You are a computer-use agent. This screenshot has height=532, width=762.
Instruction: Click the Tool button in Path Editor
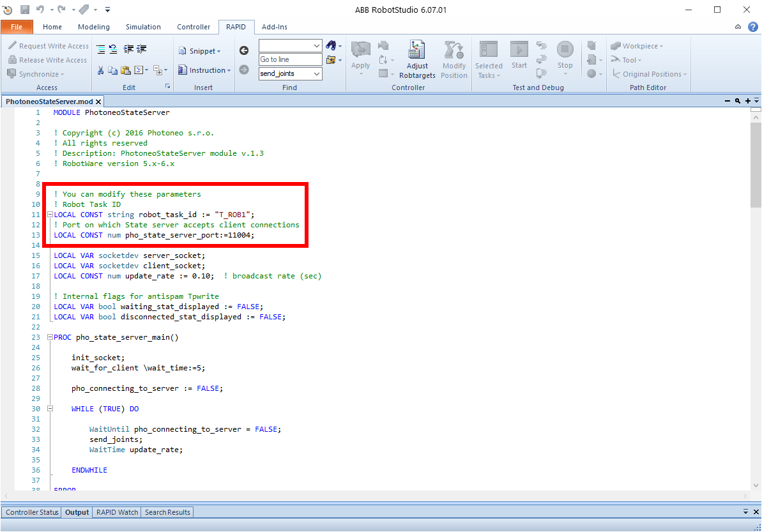[x=626, y=60]
